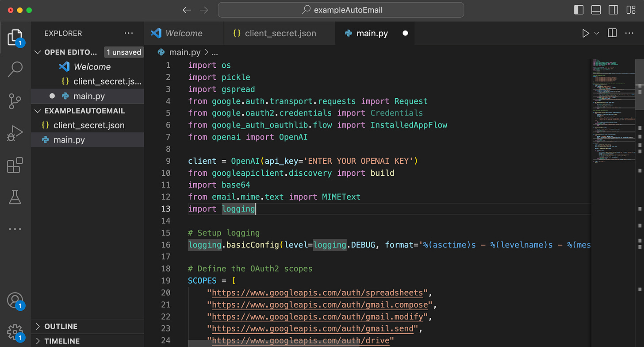Open the Manage gear icon
The image size is (644, 347).
point(15,332)
